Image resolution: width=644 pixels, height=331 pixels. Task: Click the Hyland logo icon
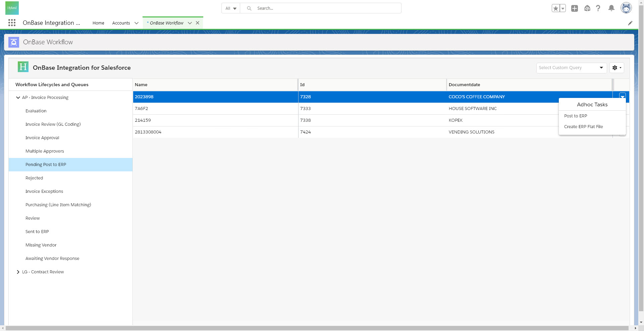(x=12, y=8)
